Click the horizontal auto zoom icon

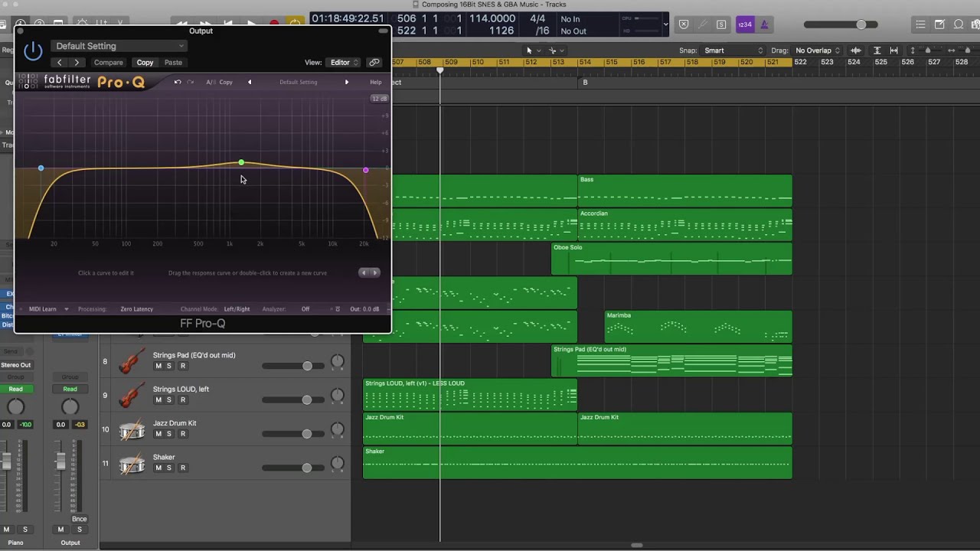(893, 51)
